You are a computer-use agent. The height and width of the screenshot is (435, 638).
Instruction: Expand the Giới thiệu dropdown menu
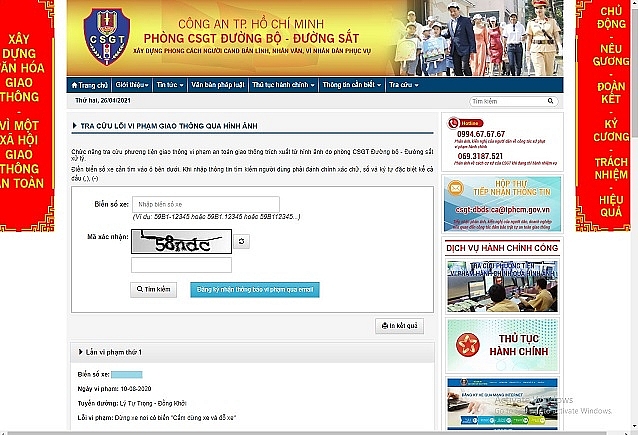click(x=132, y=86)
